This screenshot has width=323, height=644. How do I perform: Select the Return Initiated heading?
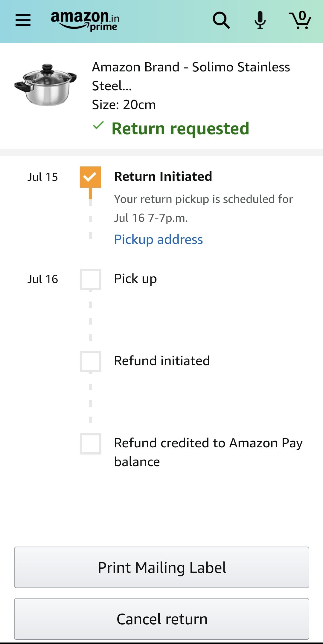tap(163, 176)
